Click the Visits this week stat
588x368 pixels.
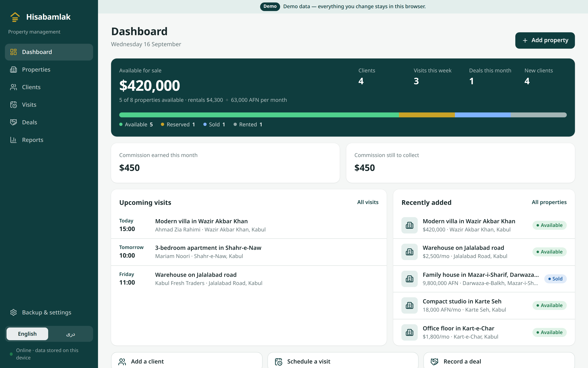[432, 76]
